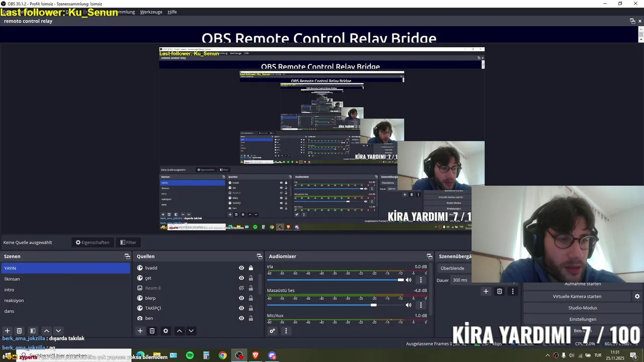The width and height of the screenshot is (644, 362).
Task: Open scene filters icon in the Szenen toolbar
Action: coord(33,331)
